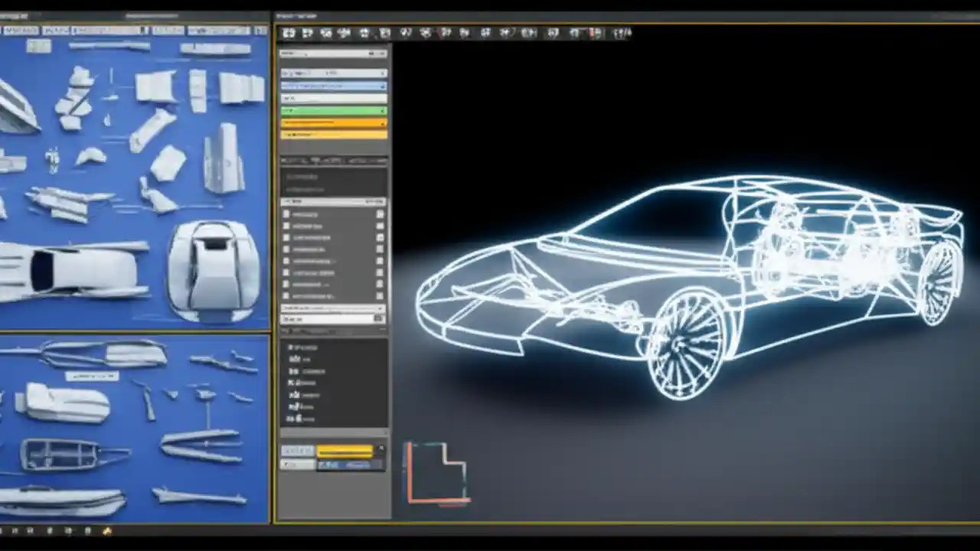The width and height of the screenshot is (980, 551).
Task: Toggle visibility of the second list item
Action: click(x=381, y=226)
